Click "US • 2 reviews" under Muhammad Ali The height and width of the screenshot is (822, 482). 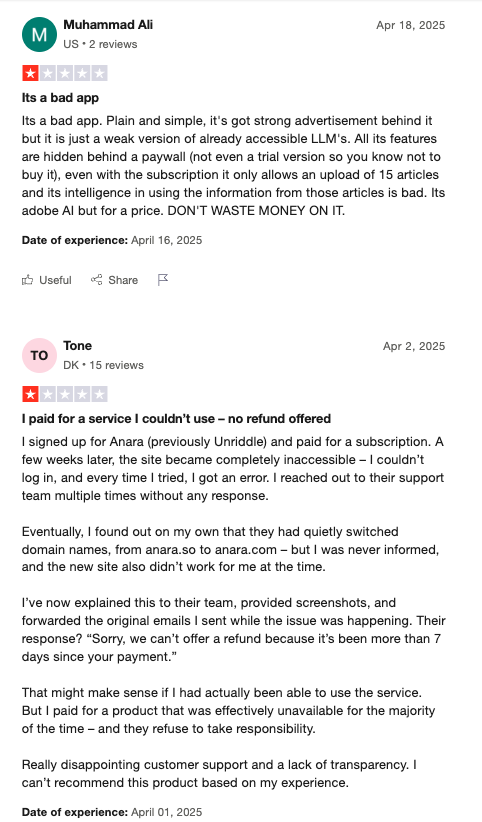pyautogui.click(x=100, y=44)
